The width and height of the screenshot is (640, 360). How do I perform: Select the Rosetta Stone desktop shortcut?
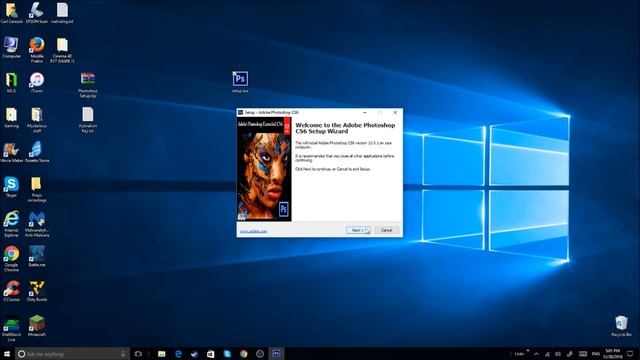click(37, 152)
